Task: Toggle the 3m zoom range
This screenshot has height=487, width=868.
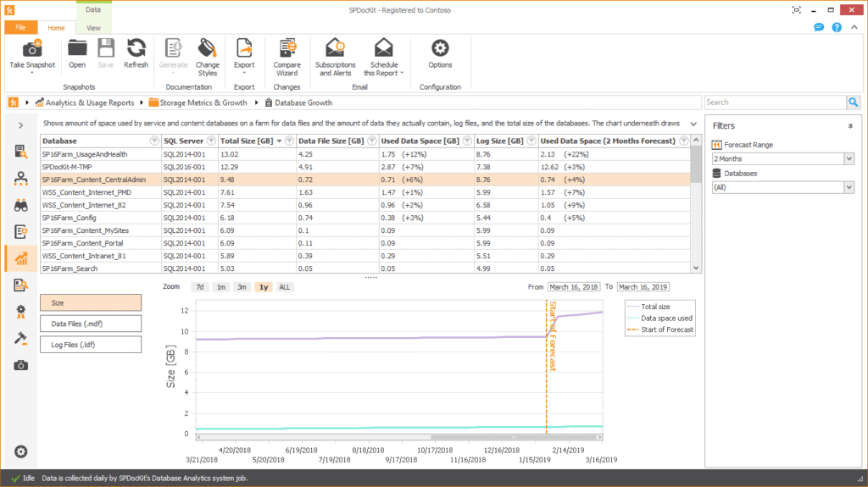Action: [242, 287]
